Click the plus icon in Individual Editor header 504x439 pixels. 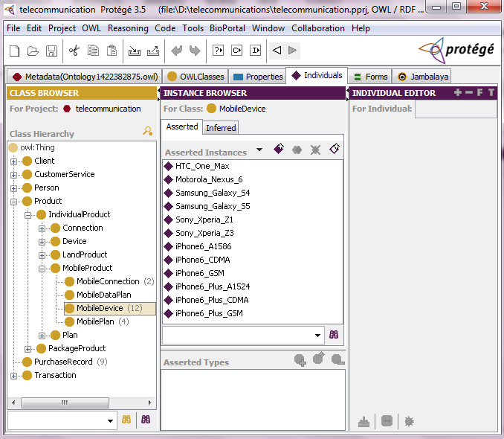tap(458, 93)
